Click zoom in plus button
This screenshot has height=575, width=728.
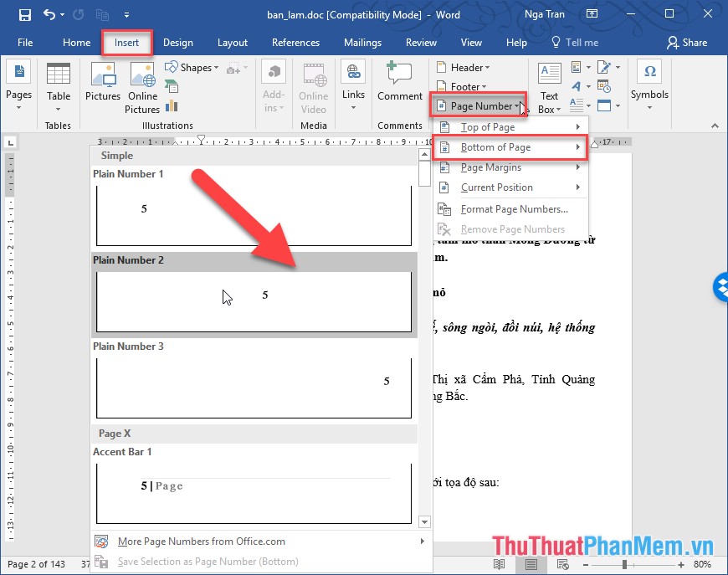click(681, 565)
